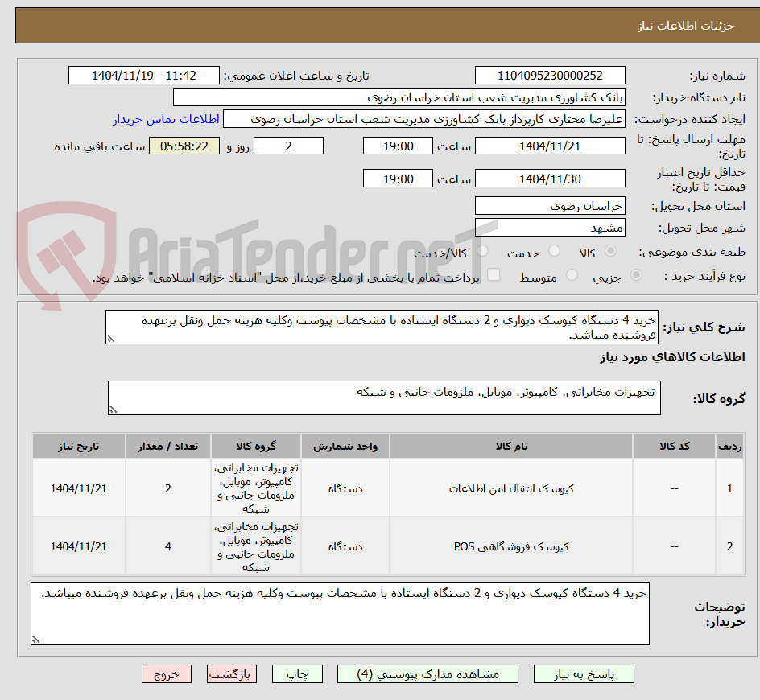Screen dimensions: 760x700
Task: Click the گروه کالا cell in row 1
Action: point(256,488)
